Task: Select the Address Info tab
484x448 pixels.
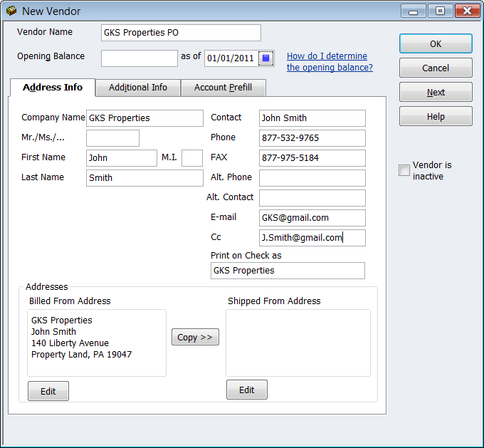Action: (53, 88)
